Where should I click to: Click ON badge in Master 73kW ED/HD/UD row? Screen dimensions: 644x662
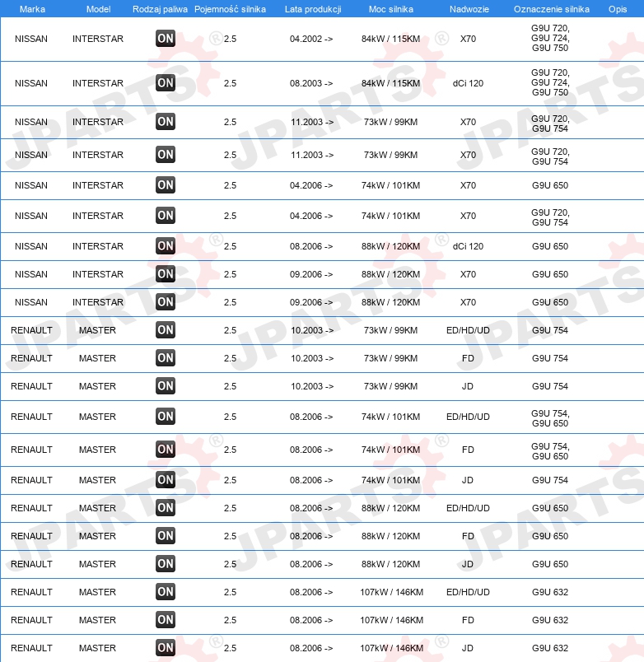[165, 330]
